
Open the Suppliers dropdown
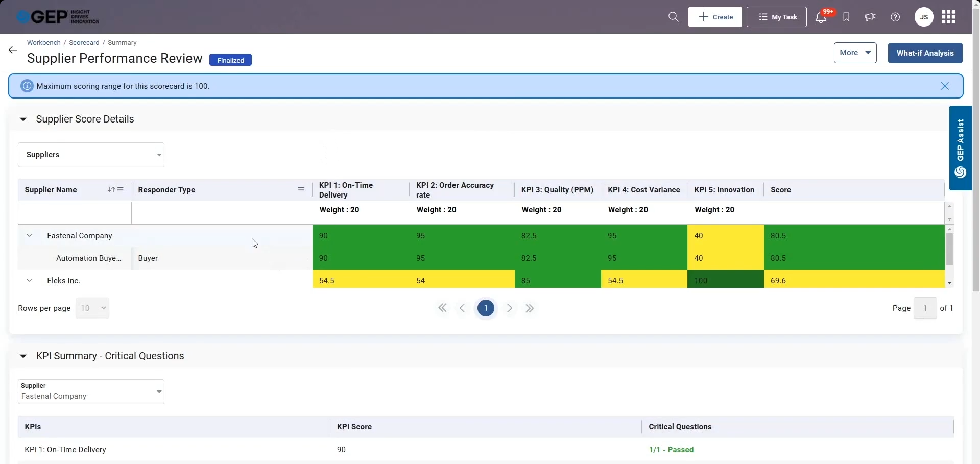click(91, 155)
